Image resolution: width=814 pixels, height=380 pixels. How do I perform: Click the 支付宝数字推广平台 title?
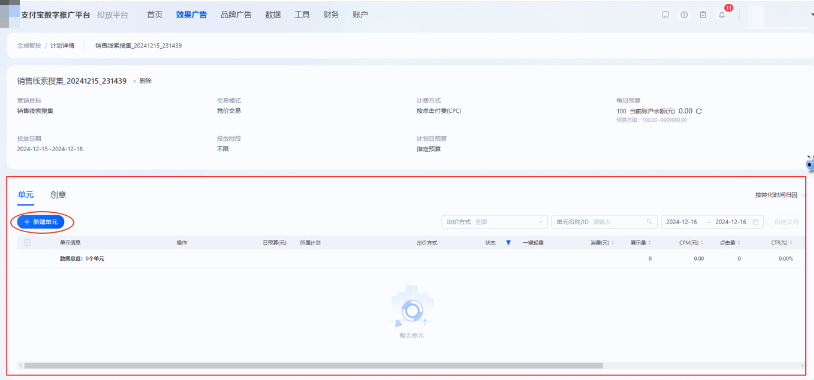(56, 15)
